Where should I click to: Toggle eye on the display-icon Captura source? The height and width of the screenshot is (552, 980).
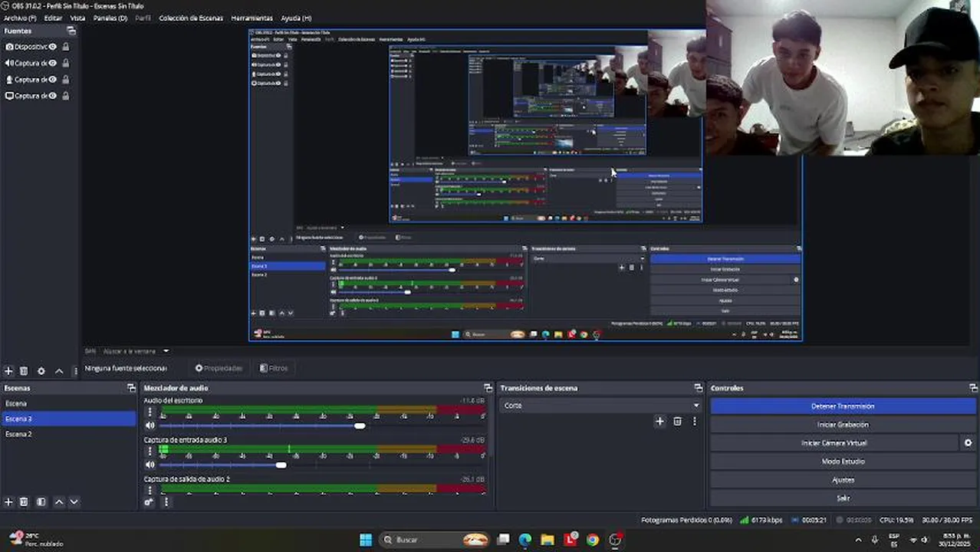[53, 96]
